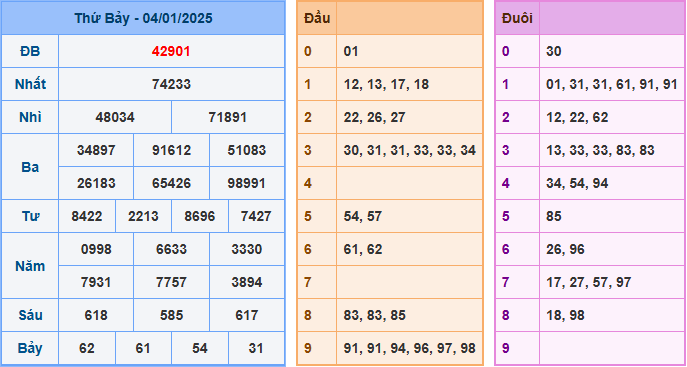The width and height of the screenshot is (687, 367).
Task: Select the Năm prize number 6633
Action: 171,249
